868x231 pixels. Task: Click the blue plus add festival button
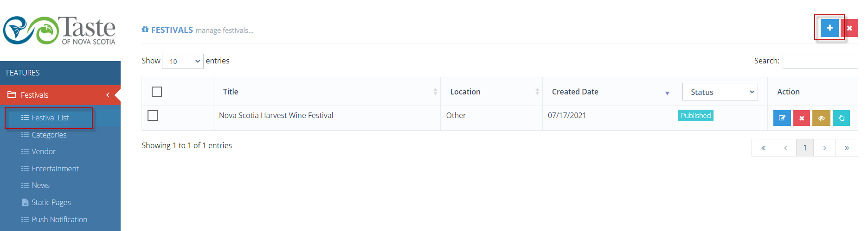click(x=829, y=28)
